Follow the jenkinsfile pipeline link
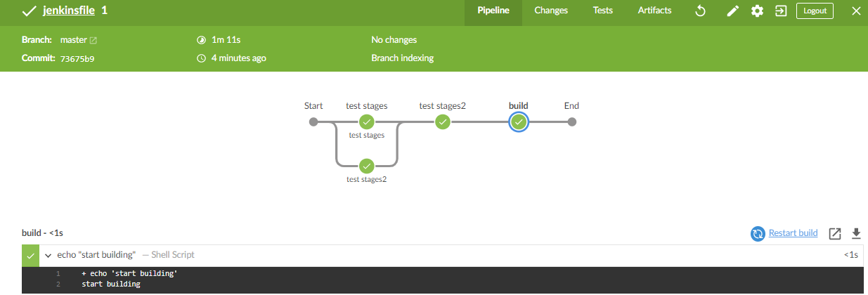 (69, 11)
